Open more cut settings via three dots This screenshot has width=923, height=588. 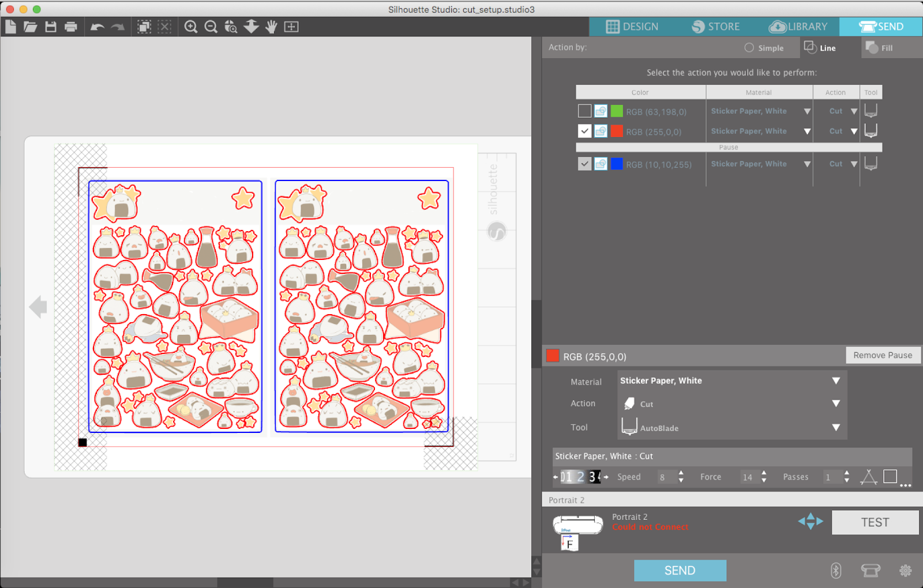pyautogui.click(x=906, y=485)
